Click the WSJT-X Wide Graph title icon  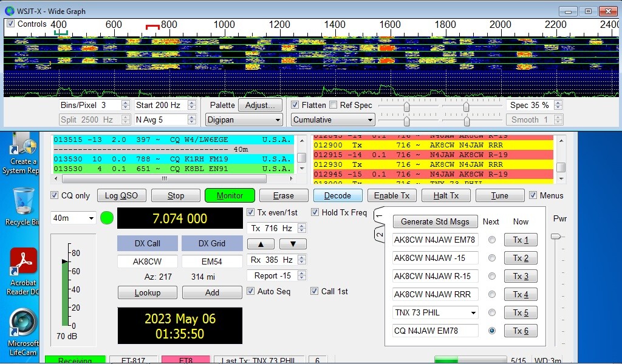[x=10, y=10]
